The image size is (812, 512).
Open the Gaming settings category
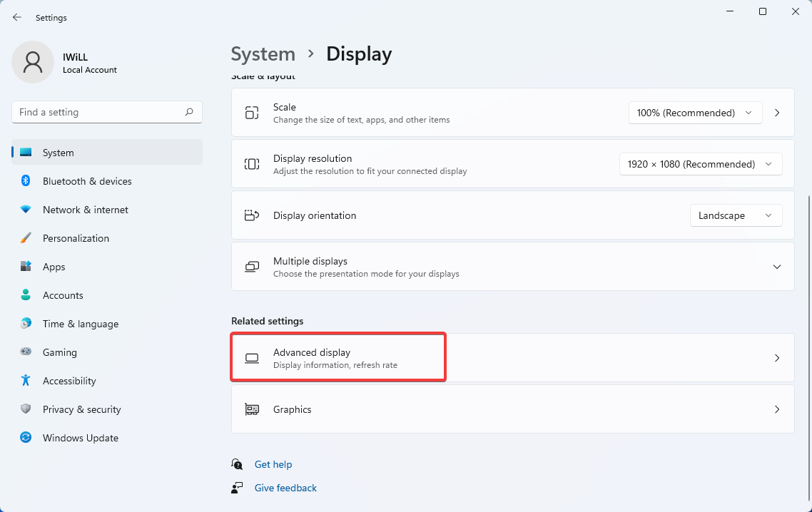point(59,352)
